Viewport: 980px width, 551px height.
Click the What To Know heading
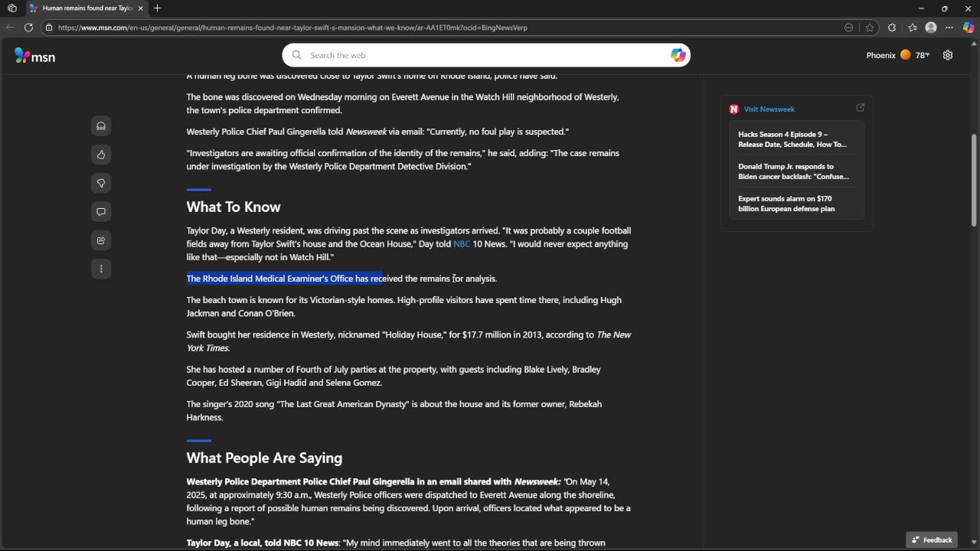(234, 207)
